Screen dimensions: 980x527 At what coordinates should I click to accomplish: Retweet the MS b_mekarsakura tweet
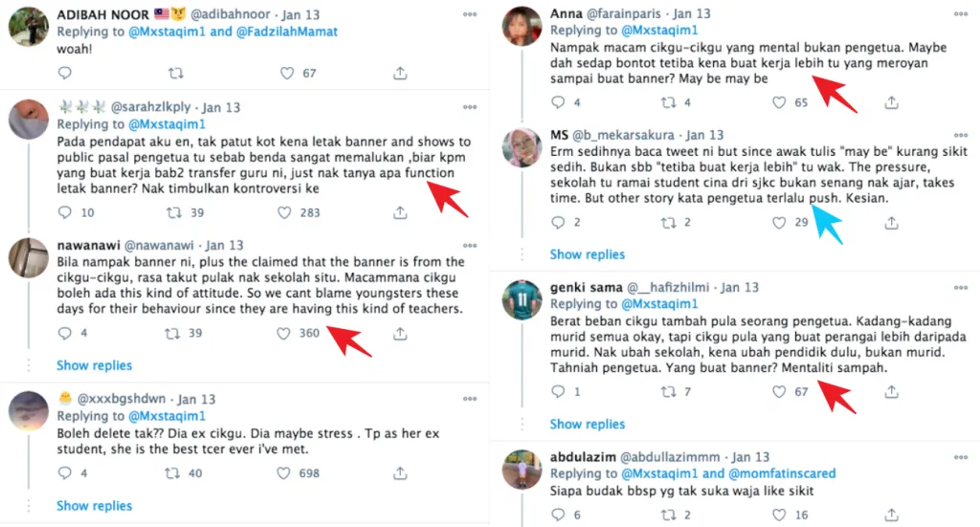(x=670, y=223)
